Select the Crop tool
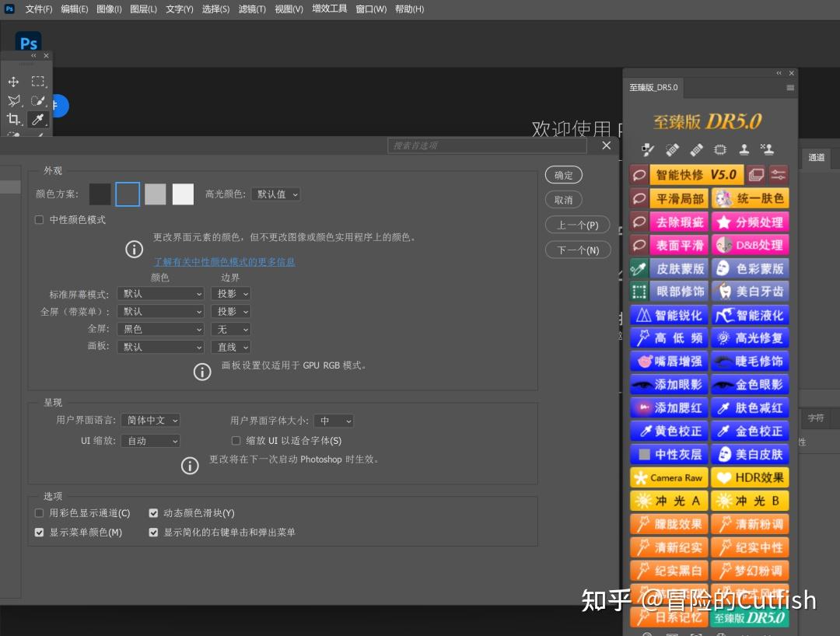The height and width of the screenshot is (636, 840). pyautogui.click(x=13, y=120)
